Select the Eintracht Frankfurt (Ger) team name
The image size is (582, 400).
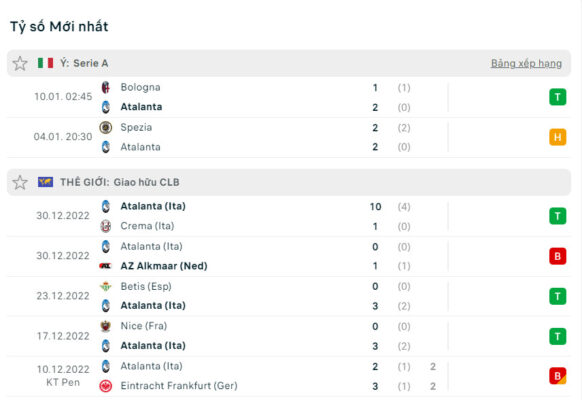(x=179, y=386)
